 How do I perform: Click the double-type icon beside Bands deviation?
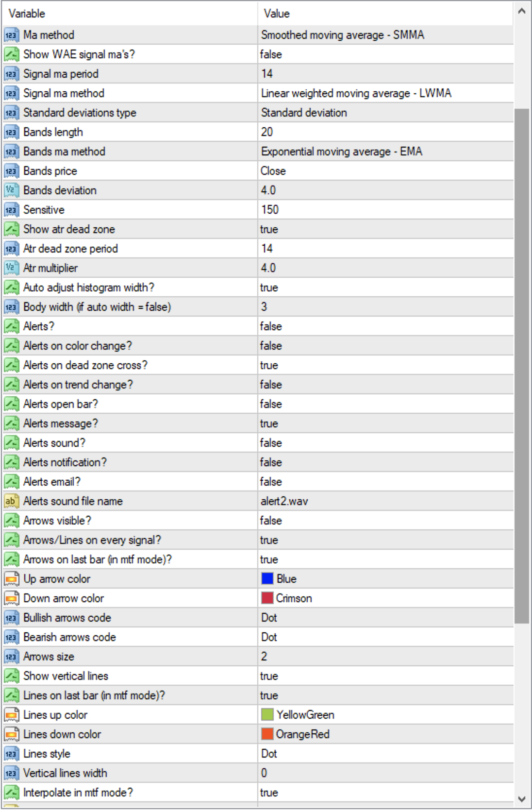(x=11, y=190)
